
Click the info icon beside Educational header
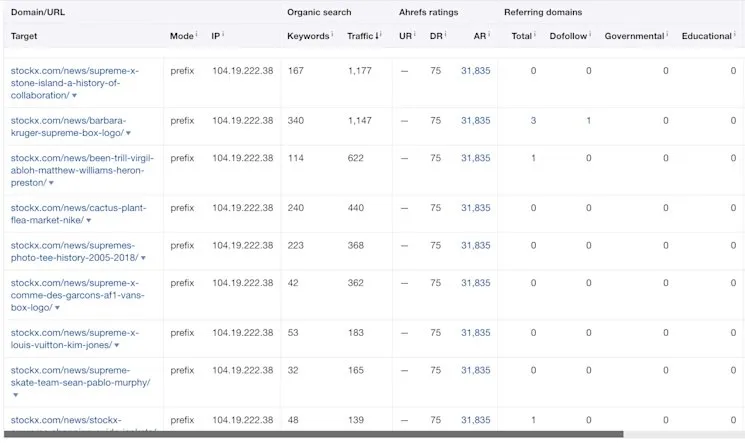735,34
